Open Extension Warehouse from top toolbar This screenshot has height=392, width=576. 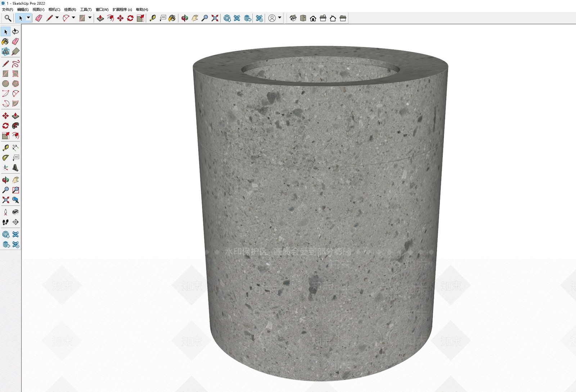click(x=237, y=18)
